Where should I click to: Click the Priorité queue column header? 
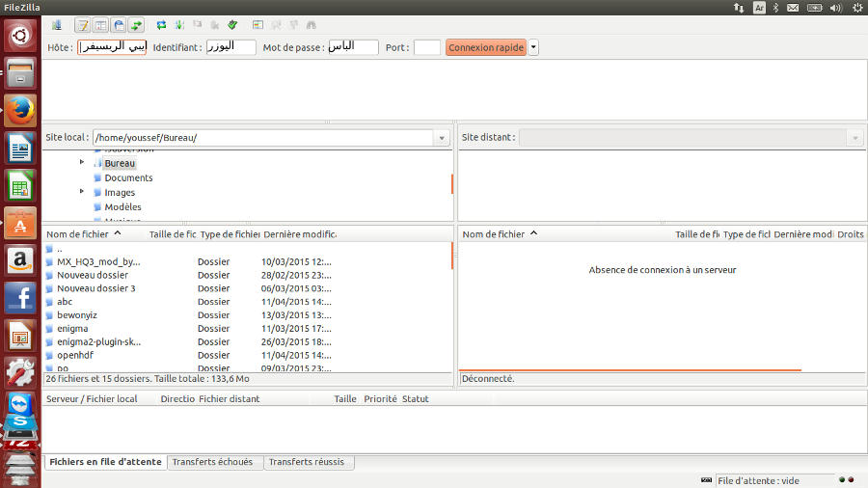(x=380, y=399)
